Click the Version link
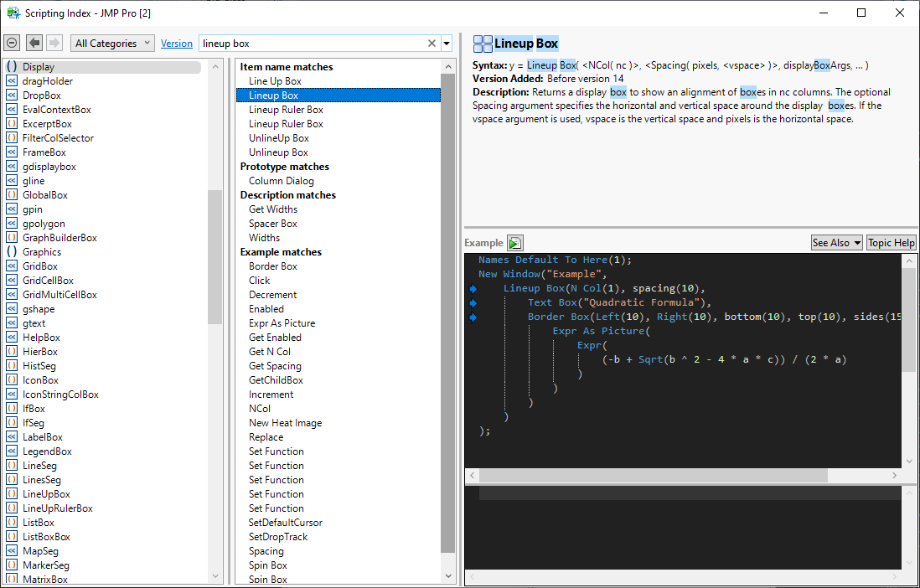 coord(176,44)
